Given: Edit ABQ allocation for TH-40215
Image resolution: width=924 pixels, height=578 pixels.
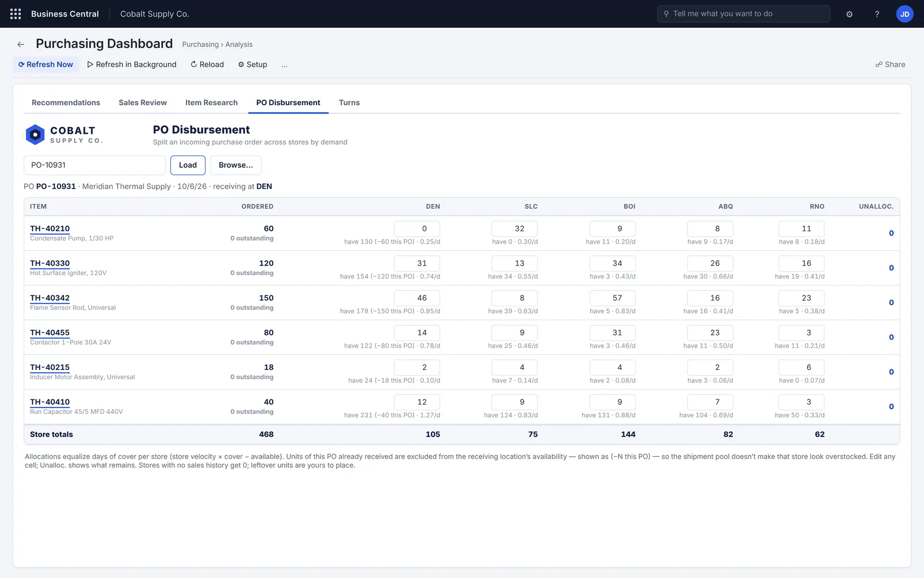Looking at the screenshot, I should click(710, 368).
